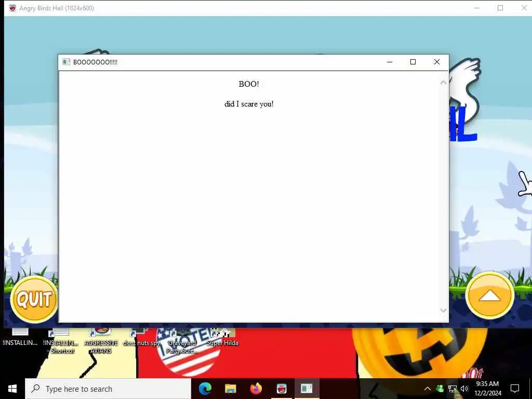Click the BOOOOOOOO window title icon
The image size is (532, 399).
click(x=66, y=62)
